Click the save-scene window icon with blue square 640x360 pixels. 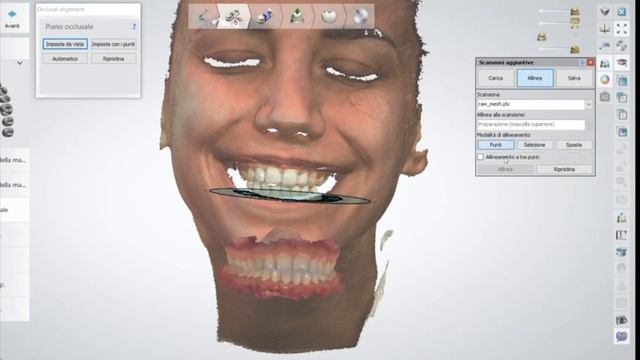click(622, 132)
